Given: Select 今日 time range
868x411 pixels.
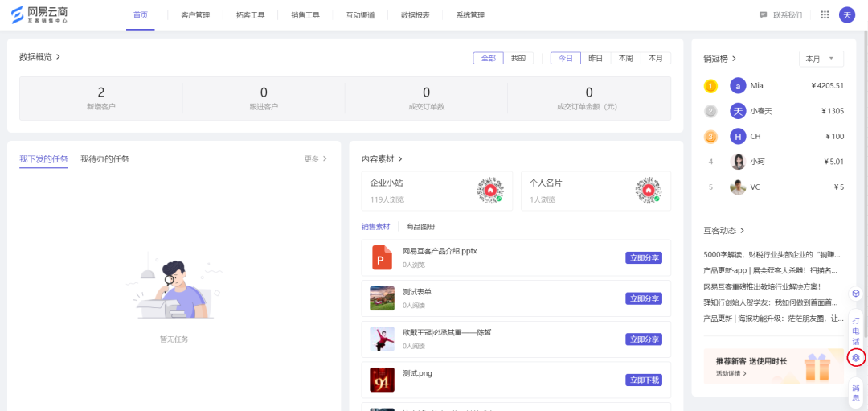Looking at the screenshot, I should coord(566,58).
